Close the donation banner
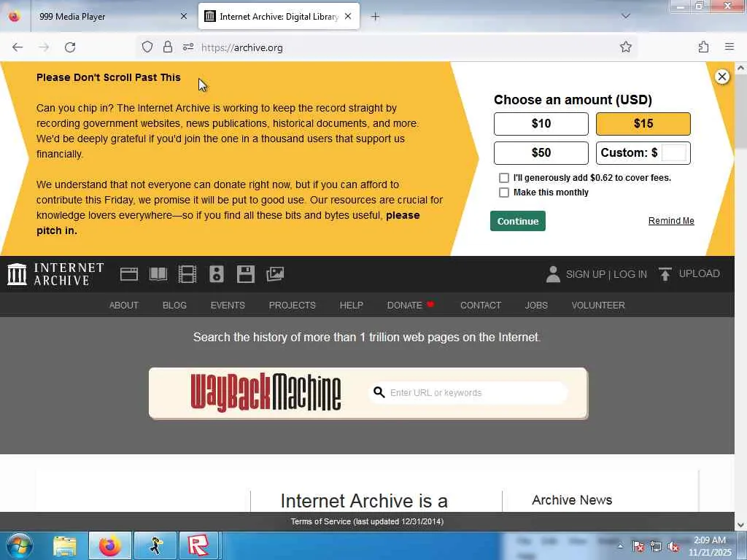 pyautogui.click(x=721, y=77)
